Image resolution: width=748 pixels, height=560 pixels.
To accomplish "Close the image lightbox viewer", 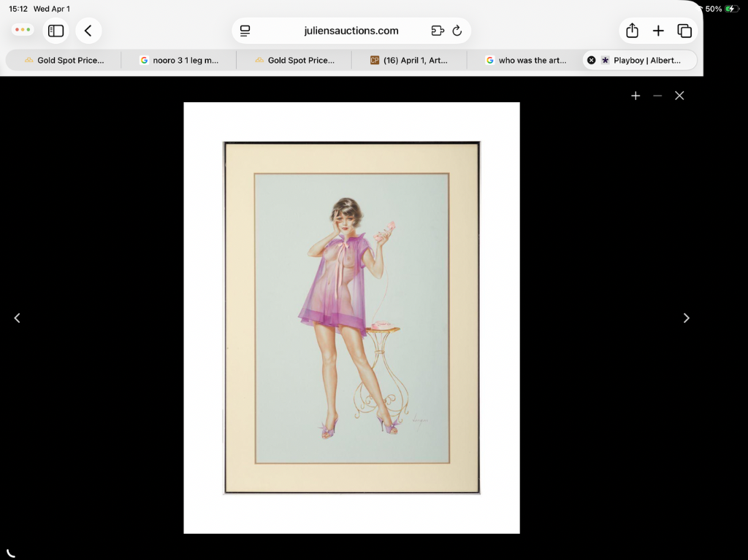I will tap(679, 96).
